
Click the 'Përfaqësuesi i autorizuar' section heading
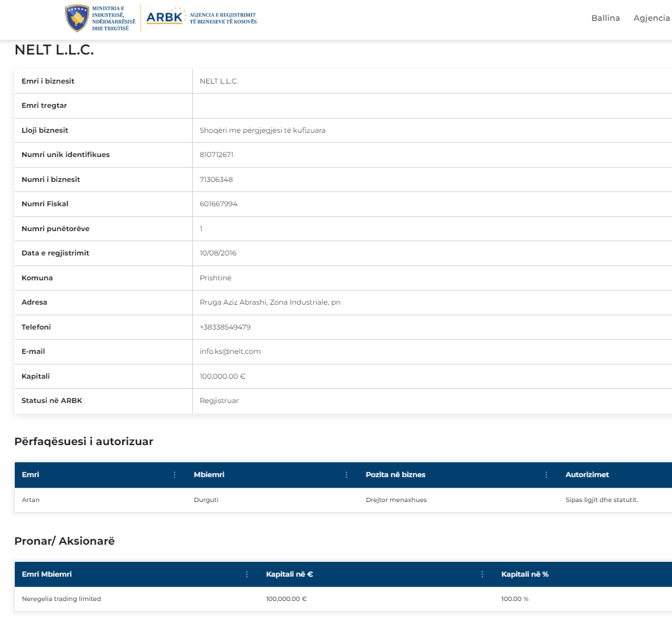[x=84, y=442]
